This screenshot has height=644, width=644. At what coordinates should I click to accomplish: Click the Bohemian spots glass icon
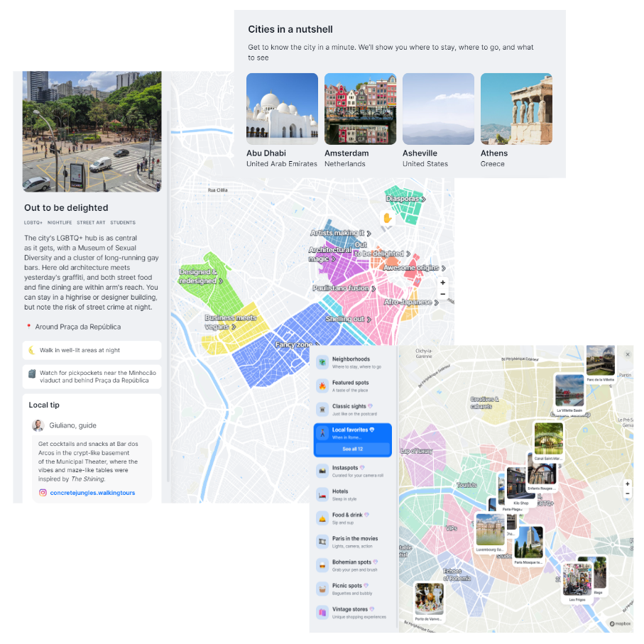point(322,565)
